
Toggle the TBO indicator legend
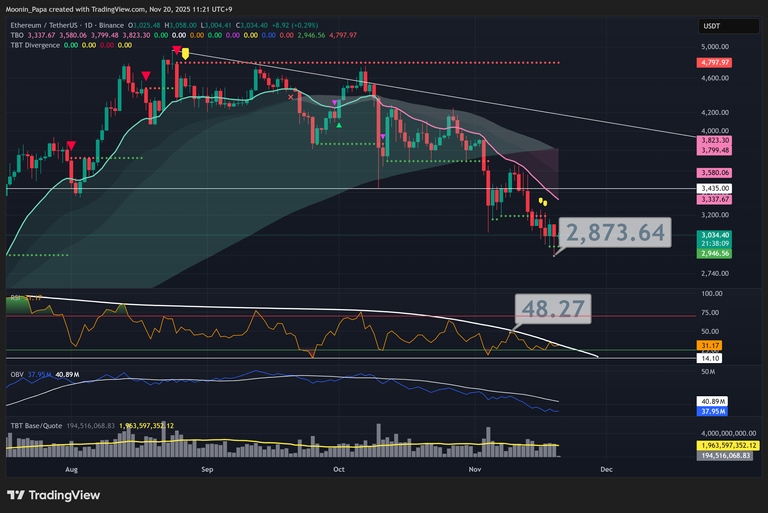(x=16, y=35)
